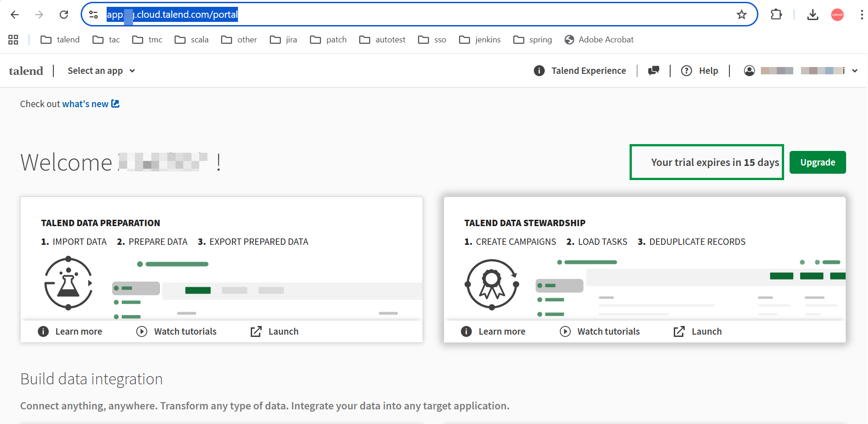
Task: Open the red Talend profile avatar in browser toolbar
Action: 837,15
